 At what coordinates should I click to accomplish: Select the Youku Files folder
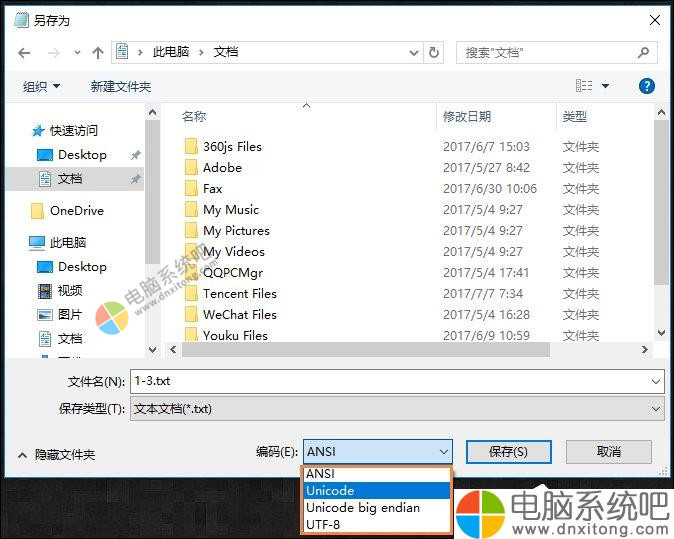(x=236, y=335)
